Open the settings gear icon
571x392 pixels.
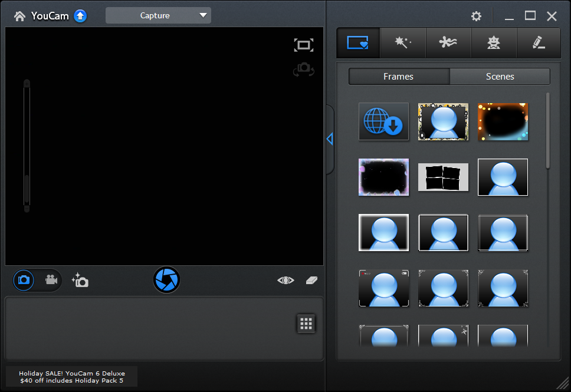click(476, 17)
